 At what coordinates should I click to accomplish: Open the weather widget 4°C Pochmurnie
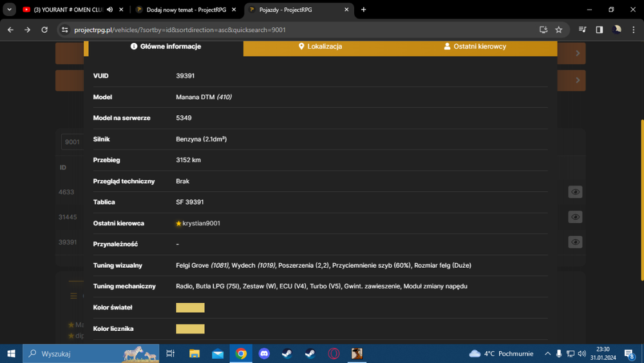(x=501, y=353)
